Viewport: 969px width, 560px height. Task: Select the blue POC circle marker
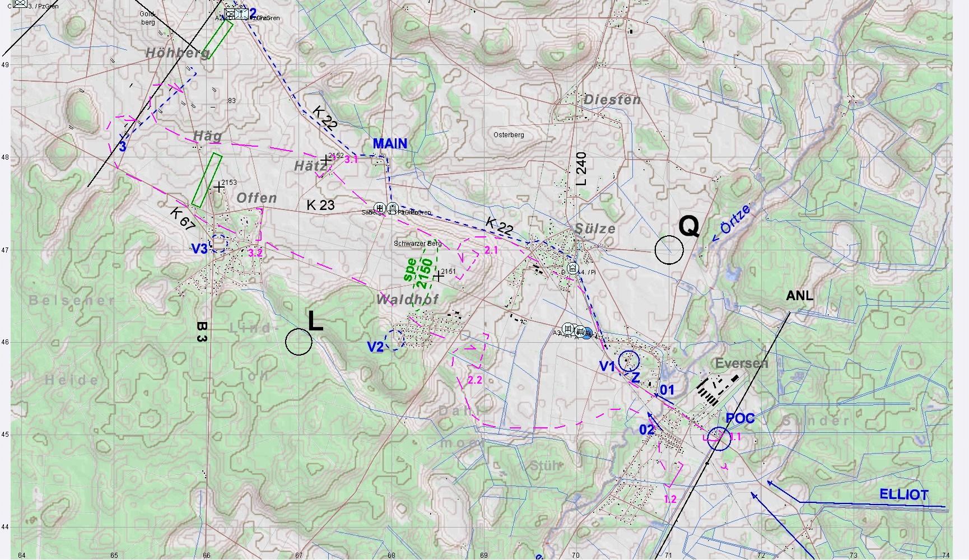click(x=719, y=438)
